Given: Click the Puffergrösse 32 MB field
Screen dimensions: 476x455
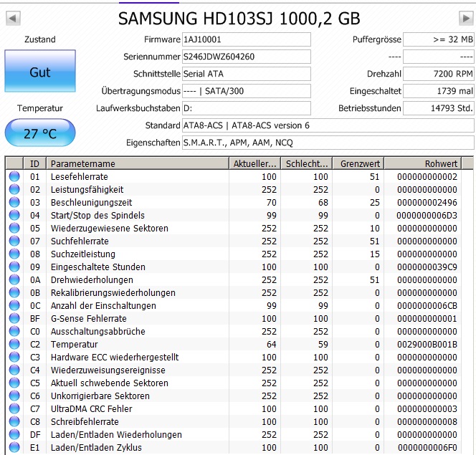Looking at the screenshot, I should 439,39.
